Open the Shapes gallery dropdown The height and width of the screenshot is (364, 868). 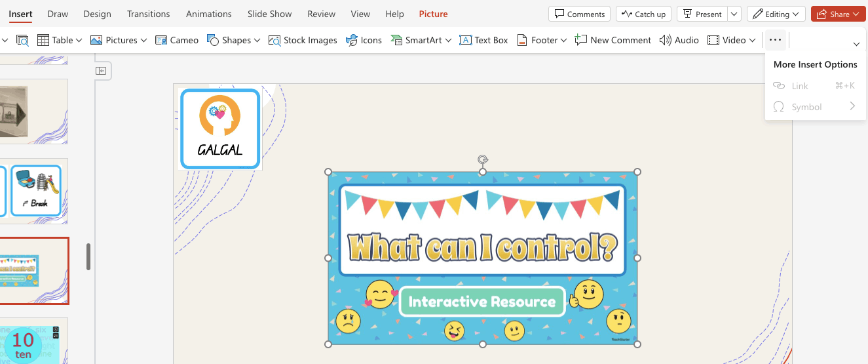click(x=234, y=40)
